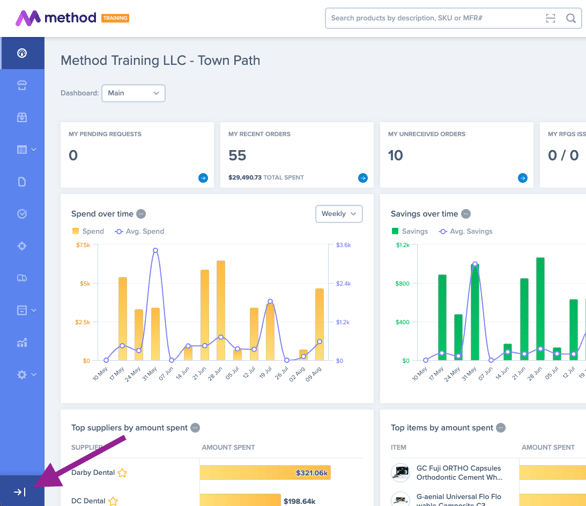Screen dimensions: 586x506
Task: Click the DC Dental supplier name
Action: click(x=88, y=501)
